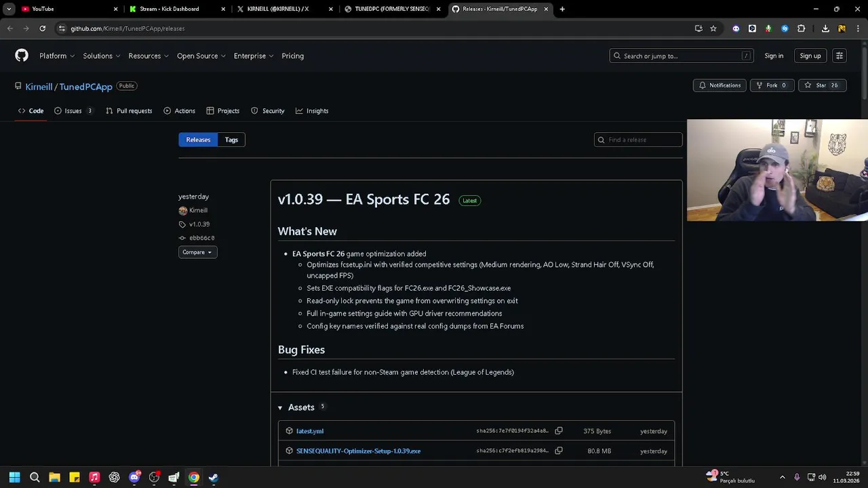
Task: Select the Releases tab button
Action: click(x=198, y=140)
